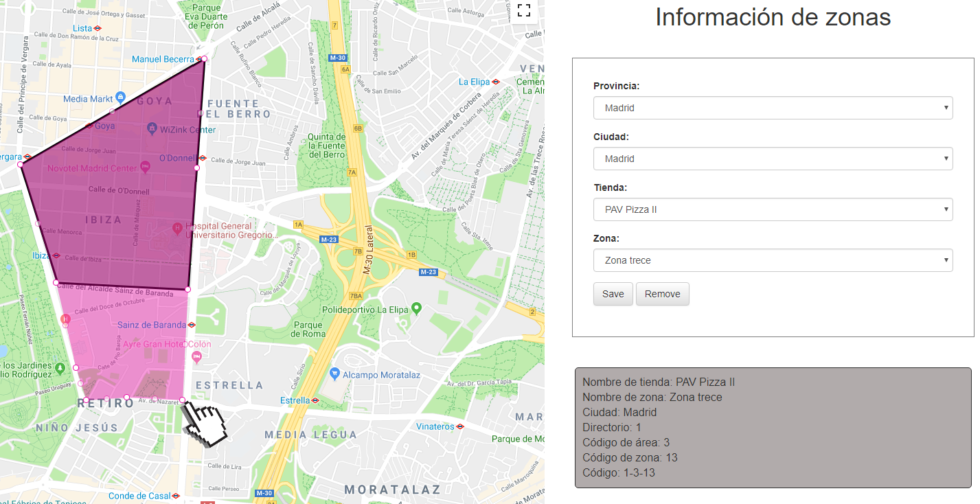Click the polygon vertex handle near Manuel Becerra
980x504 pixels.
pyautogui.click(x=205, y=59)
